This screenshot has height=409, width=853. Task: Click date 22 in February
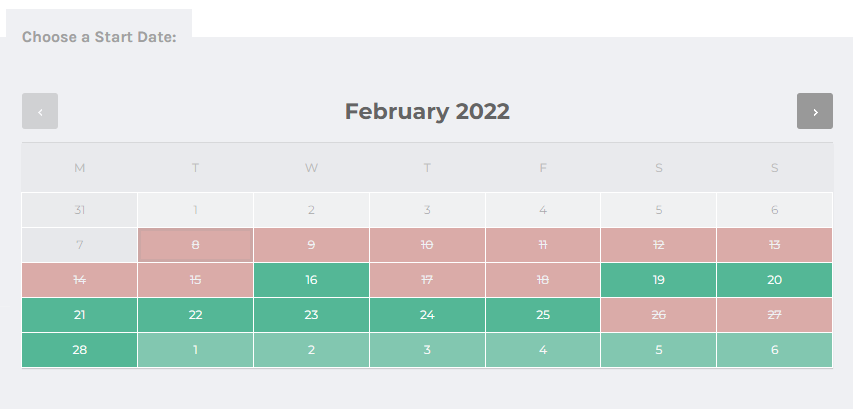coord(196,315)
